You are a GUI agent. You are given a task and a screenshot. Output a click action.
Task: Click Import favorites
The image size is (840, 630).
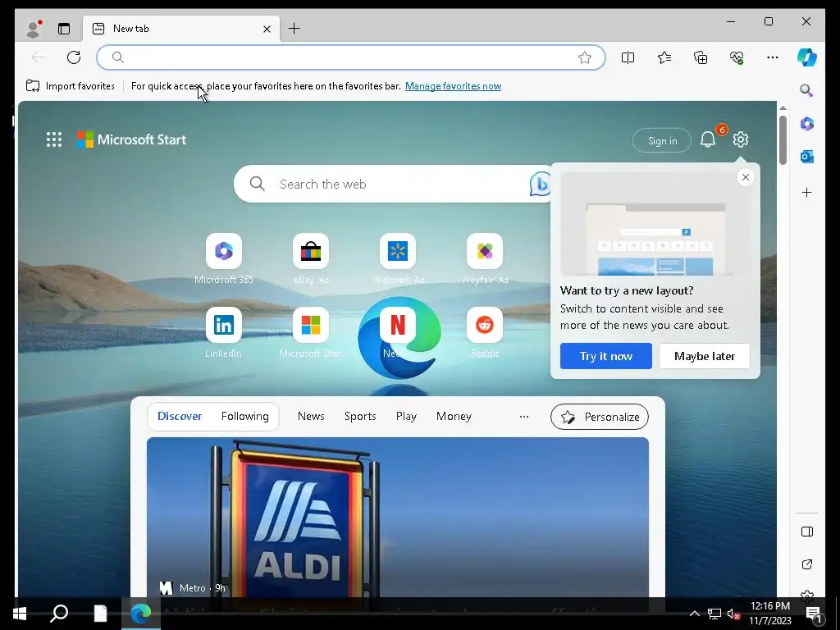(x=71, y=85)
